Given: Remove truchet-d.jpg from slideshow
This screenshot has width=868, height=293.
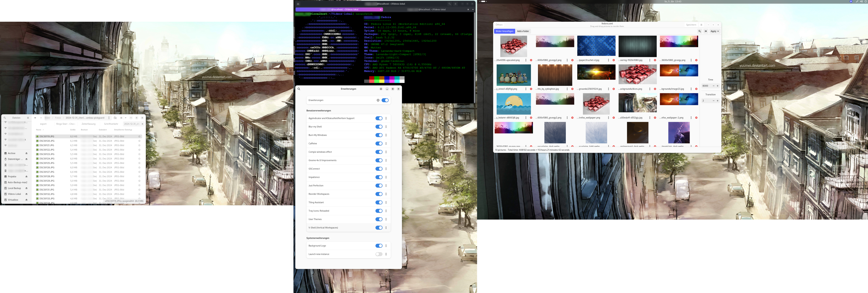Looking at the screenshot, I should tap(614, 60).
